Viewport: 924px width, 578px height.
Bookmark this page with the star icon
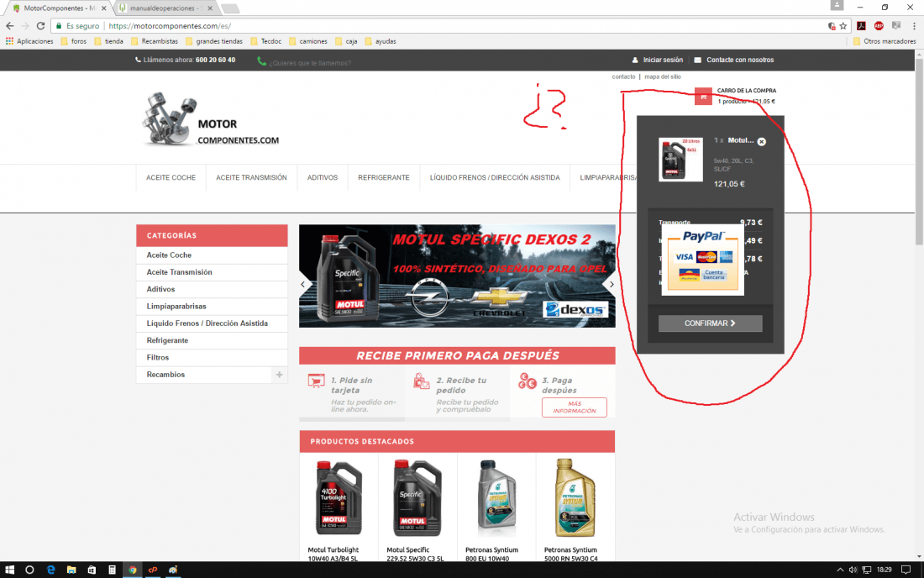point(843,26)
